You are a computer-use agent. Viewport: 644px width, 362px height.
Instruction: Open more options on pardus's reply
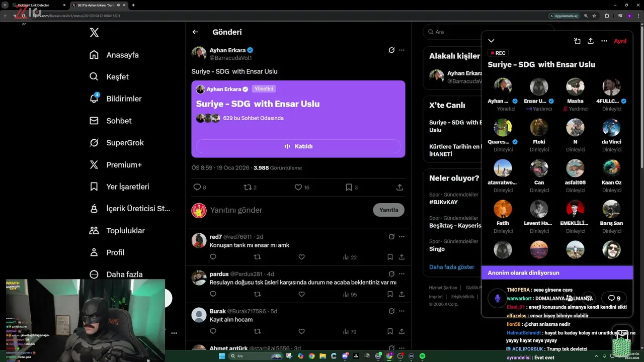click(401, 274)
